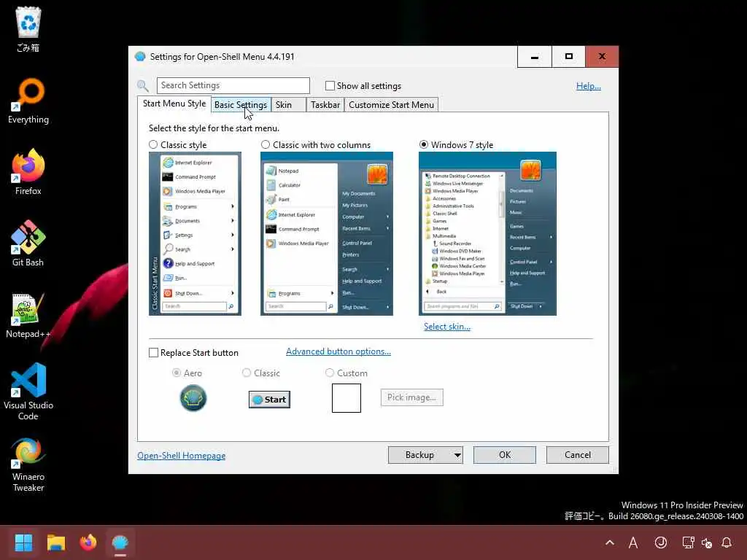Open the Winaero Tweaker desktop shortcut
Image resolution: width=747 pixels, height=560 pixels.
pyautogui.click(x=28, y=464)
